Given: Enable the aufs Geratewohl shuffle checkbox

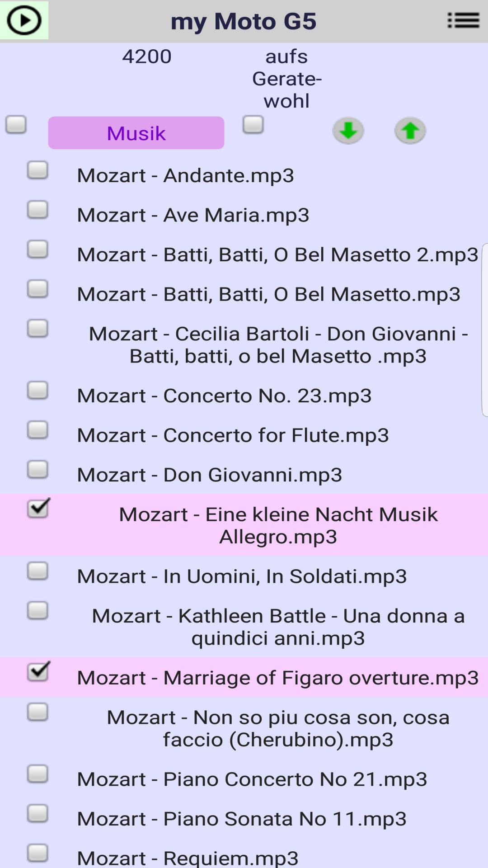Looking at the screenshot, I should coord(253,125).
